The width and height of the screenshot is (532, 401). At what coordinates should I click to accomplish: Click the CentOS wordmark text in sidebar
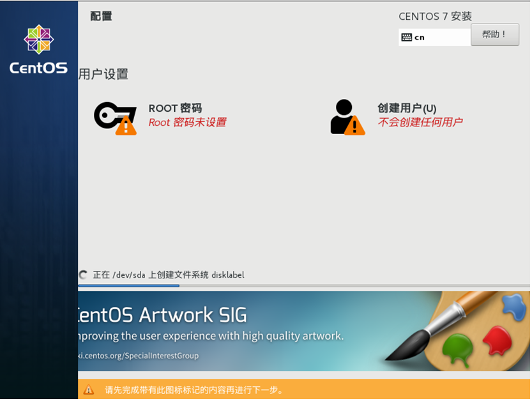point(39,68)
